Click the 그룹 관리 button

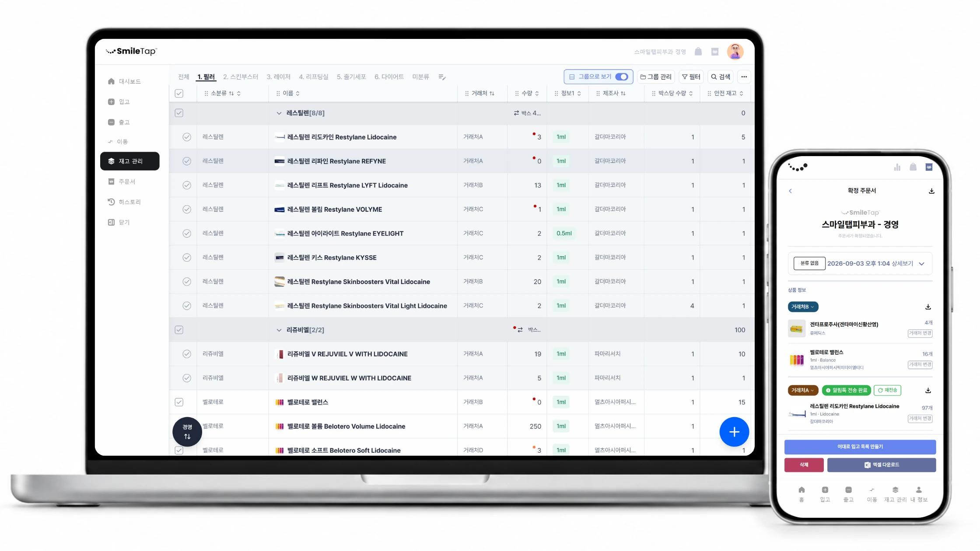coord(656,77)
